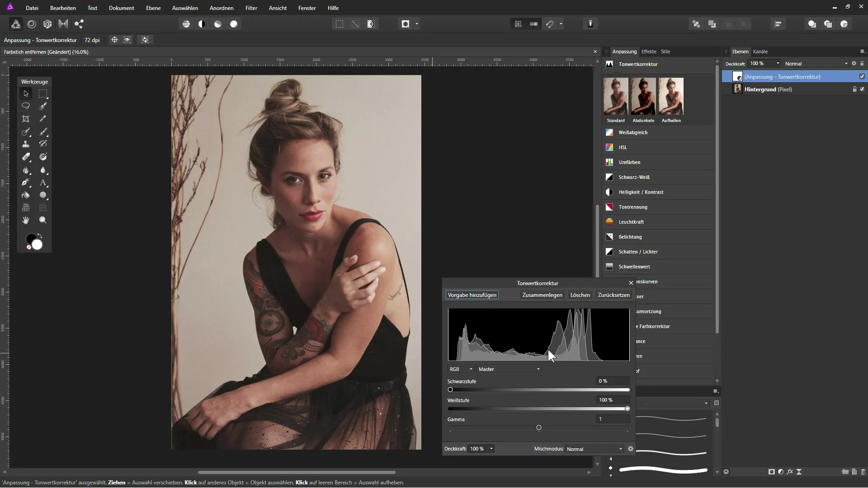Toggle the lock icon in Ebenen panel header

coord(862,64)
